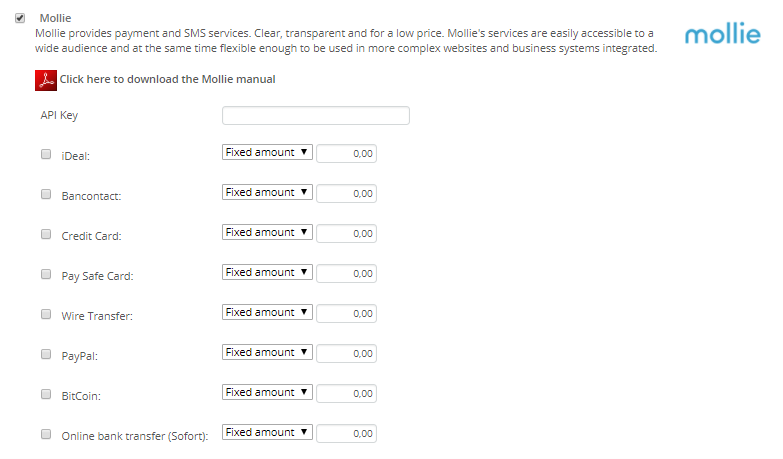Click the Mollie logo

tap(723, 35)
